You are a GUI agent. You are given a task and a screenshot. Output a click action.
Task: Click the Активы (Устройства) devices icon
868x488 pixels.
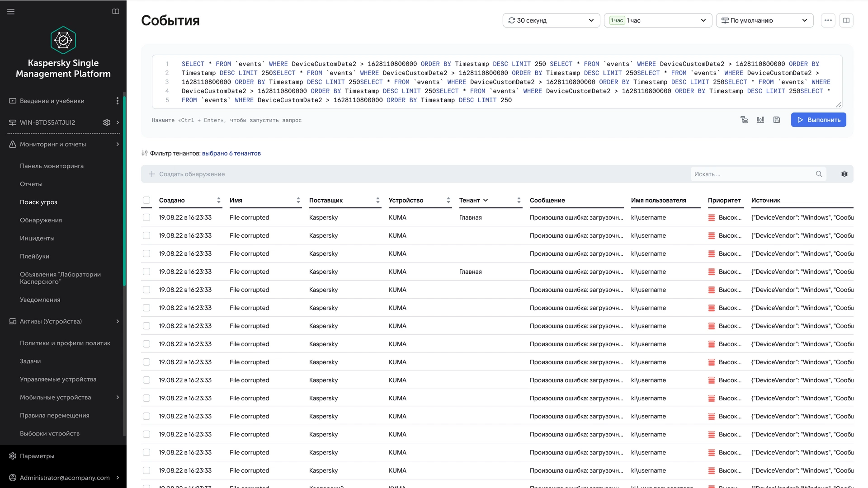(13, 321)
